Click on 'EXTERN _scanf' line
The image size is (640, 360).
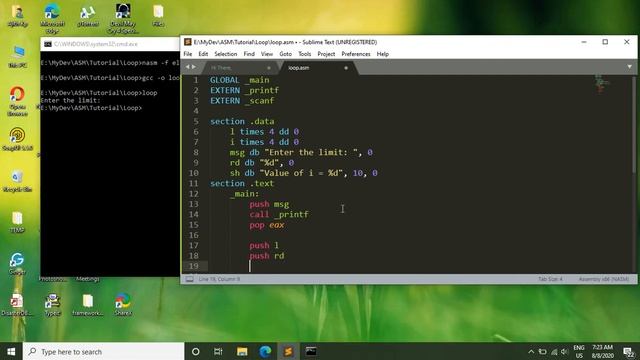click(x=242, y=100)
